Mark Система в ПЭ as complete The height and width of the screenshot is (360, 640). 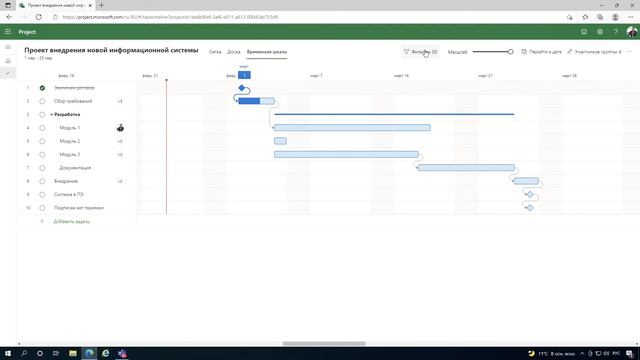pyautogui.click(x=42, y=195)
